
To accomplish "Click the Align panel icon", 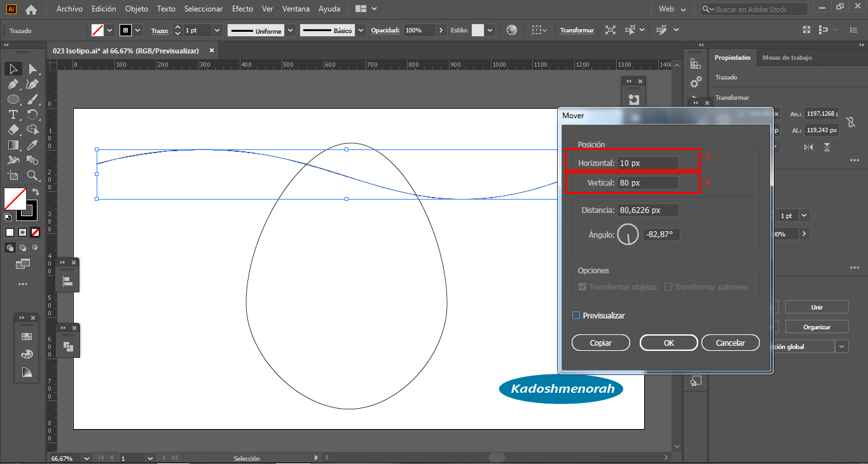I will click(67, 280).
